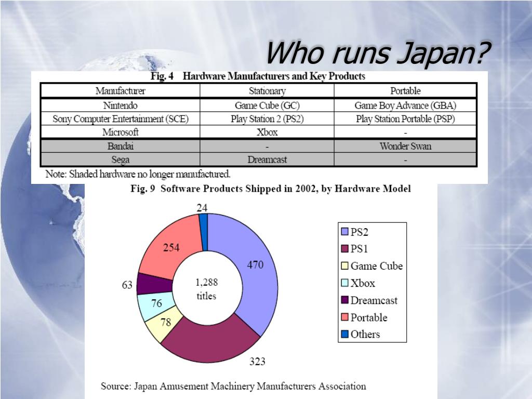Click the Xbox legend color swatch

[x=345, y=283]
